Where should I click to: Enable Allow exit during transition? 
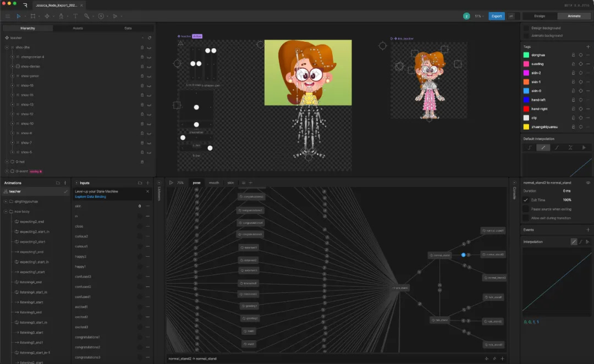pos(526,218)
